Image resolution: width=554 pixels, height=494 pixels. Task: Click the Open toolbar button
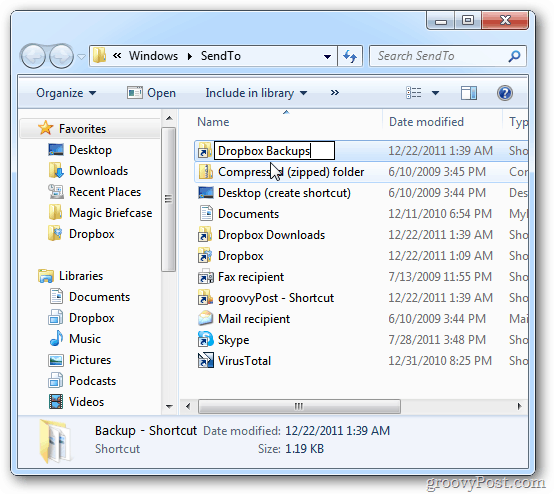click(151, 93)
